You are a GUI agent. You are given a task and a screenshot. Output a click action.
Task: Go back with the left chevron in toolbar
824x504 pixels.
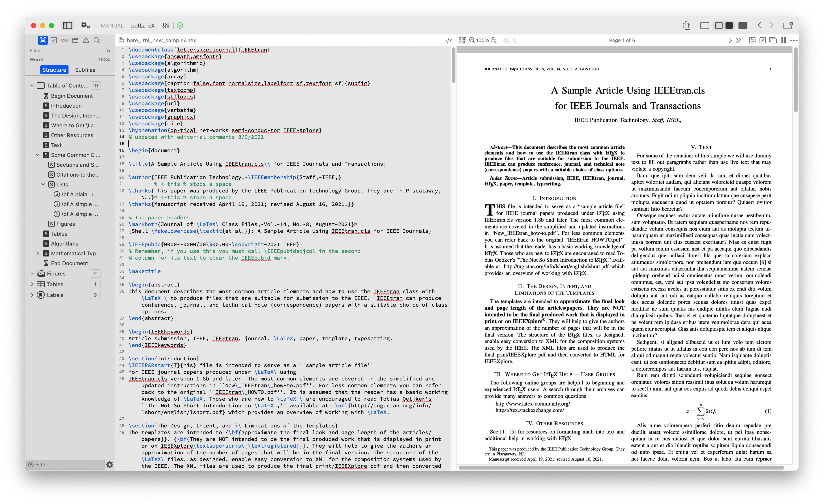click(x=760, y=25)
